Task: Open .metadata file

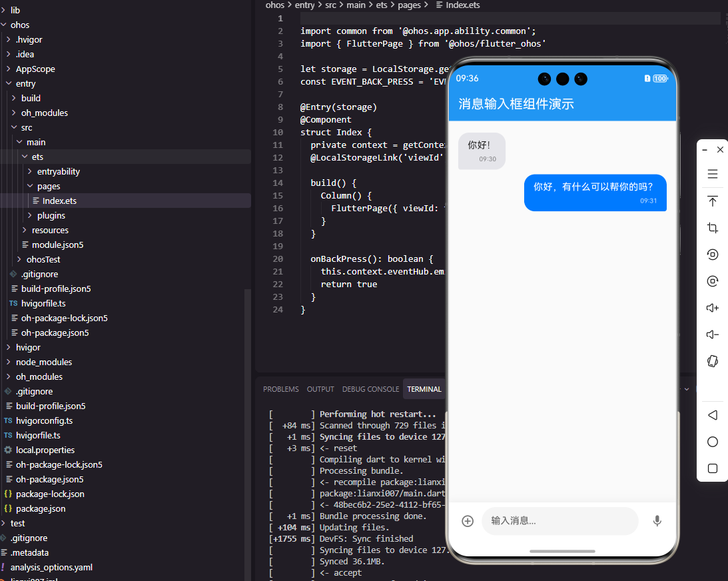Action: point(30,552)
